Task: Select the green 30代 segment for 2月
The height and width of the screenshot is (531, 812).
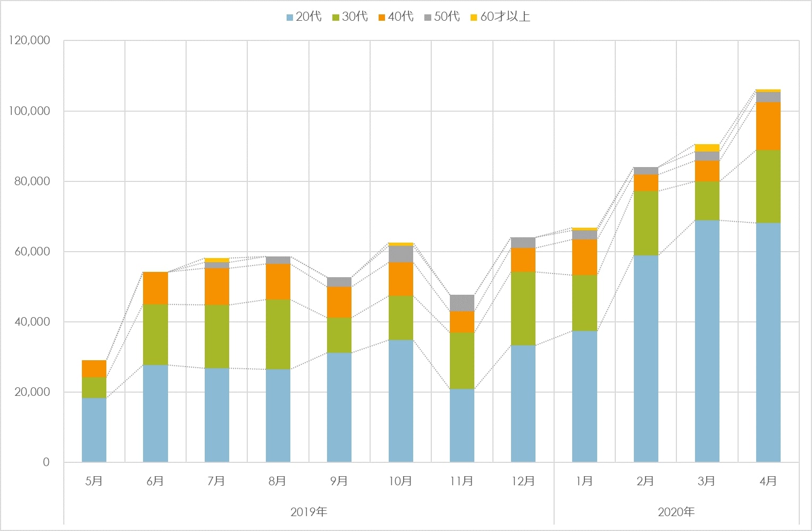Action: (646, 223)
